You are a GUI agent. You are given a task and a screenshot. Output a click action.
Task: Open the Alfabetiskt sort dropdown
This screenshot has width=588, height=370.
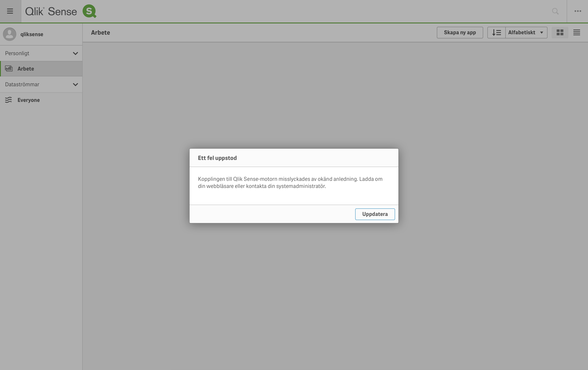(526, 33)
